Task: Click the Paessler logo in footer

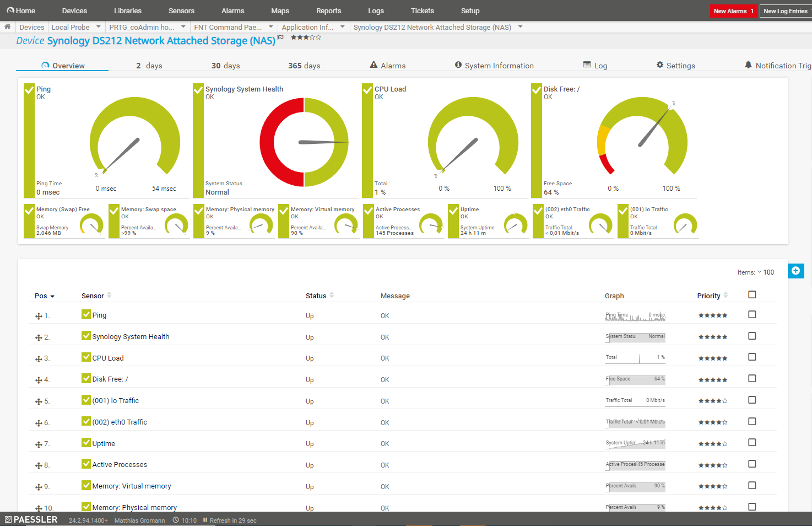Action: point(31,519)
